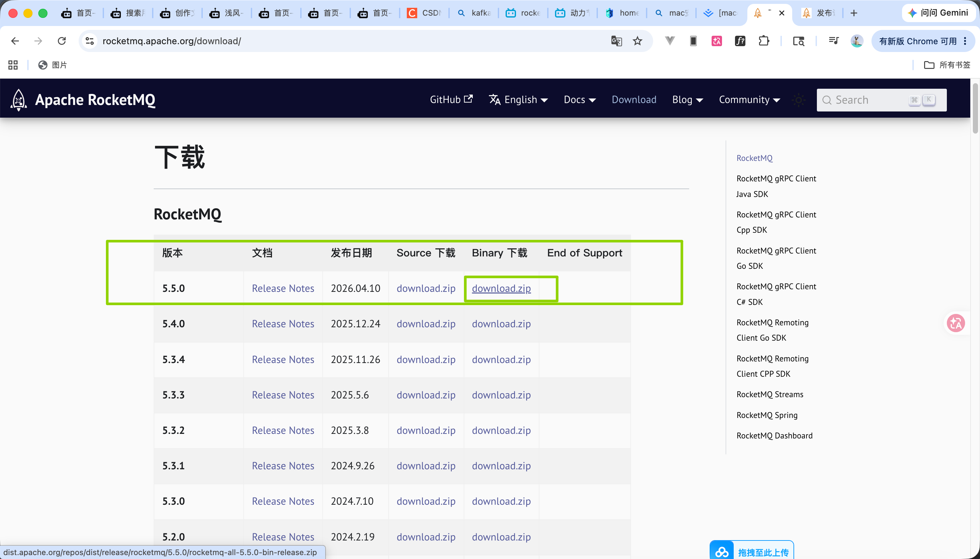This screenshot has width=980, height=559.
Task: Download the 5.5.0 source download.zip
Action: pos(426,288)
